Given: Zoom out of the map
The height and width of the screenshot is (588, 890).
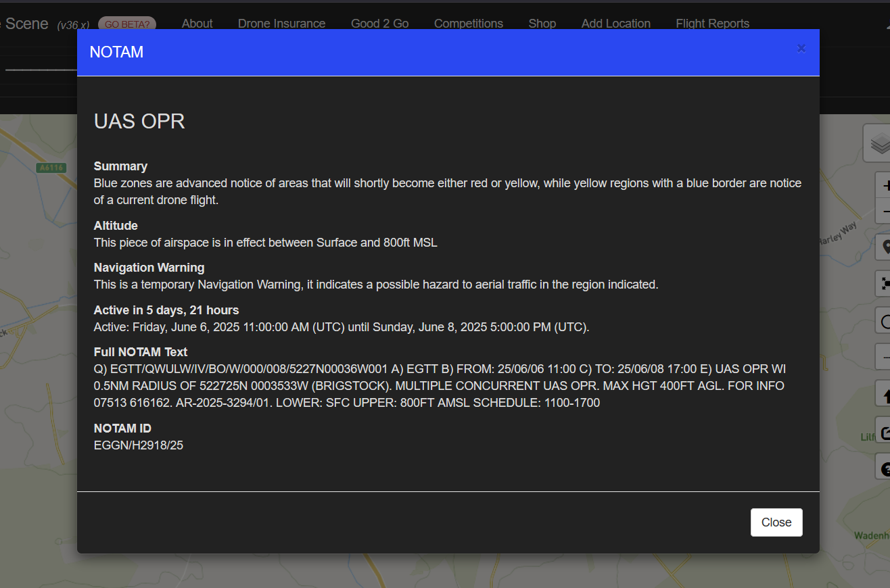Looking at the screenshot, I should click(883, 212).
